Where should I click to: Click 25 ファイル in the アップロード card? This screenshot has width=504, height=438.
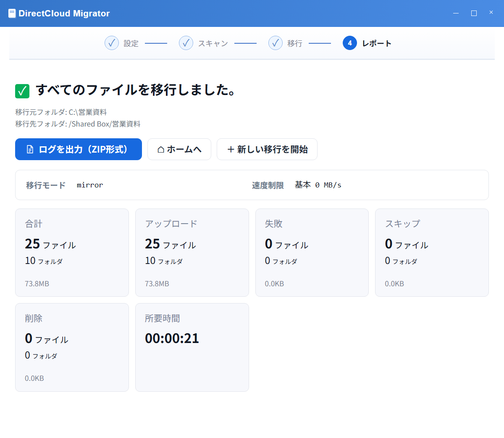pos(171,244)
